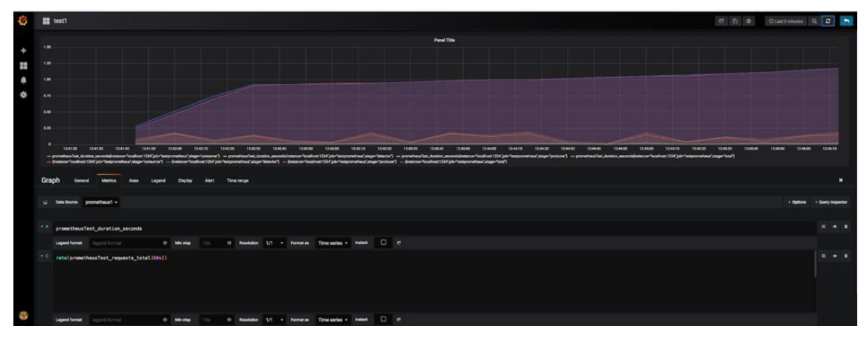The width and height of the screenshot is (868, 342).
Task: Open the Configuration gear icon in sidebar
Action: (x=23, y=95)
